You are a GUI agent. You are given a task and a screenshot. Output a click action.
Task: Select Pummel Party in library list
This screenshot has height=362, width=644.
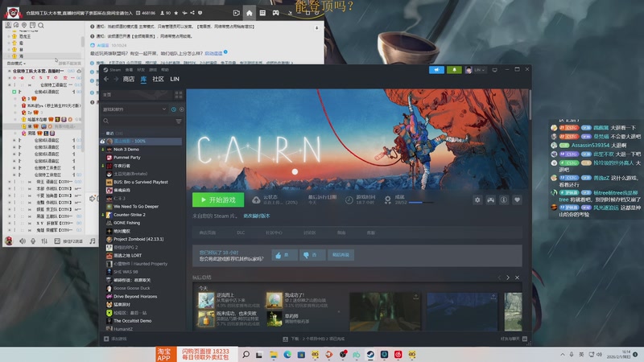coord(127,158)
